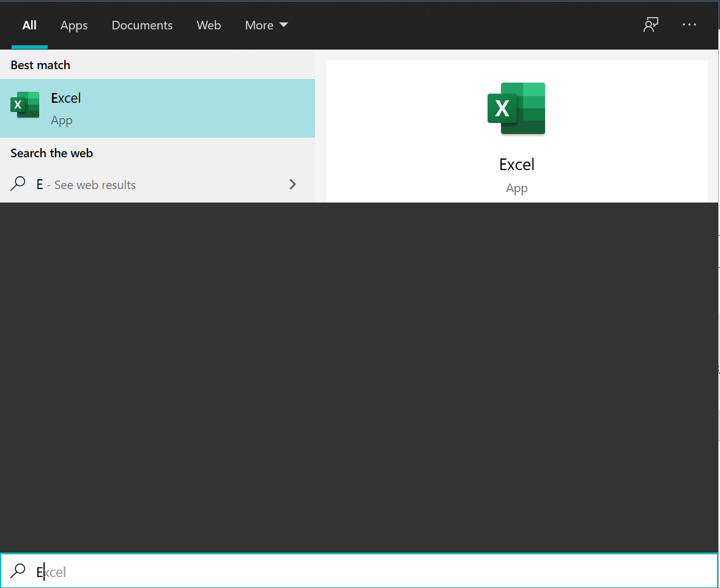Switch to the Documents tab
720x588 pixels.
(x=142, y=25)
